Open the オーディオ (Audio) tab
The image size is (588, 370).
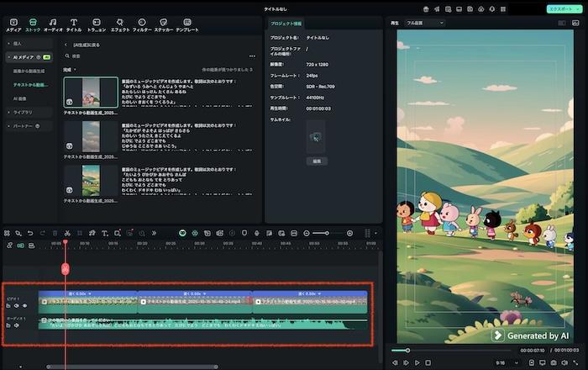pos(53,25)
